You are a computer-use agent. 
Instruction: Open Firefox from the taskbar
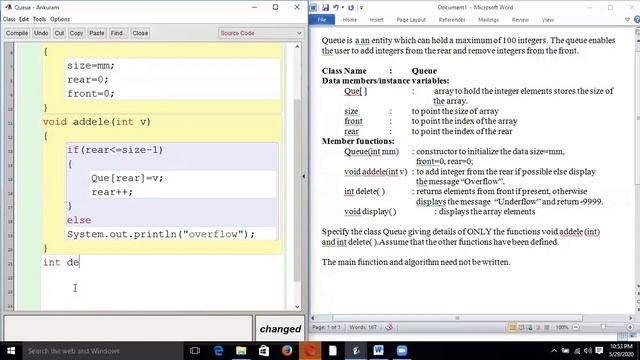click(287, 351)
